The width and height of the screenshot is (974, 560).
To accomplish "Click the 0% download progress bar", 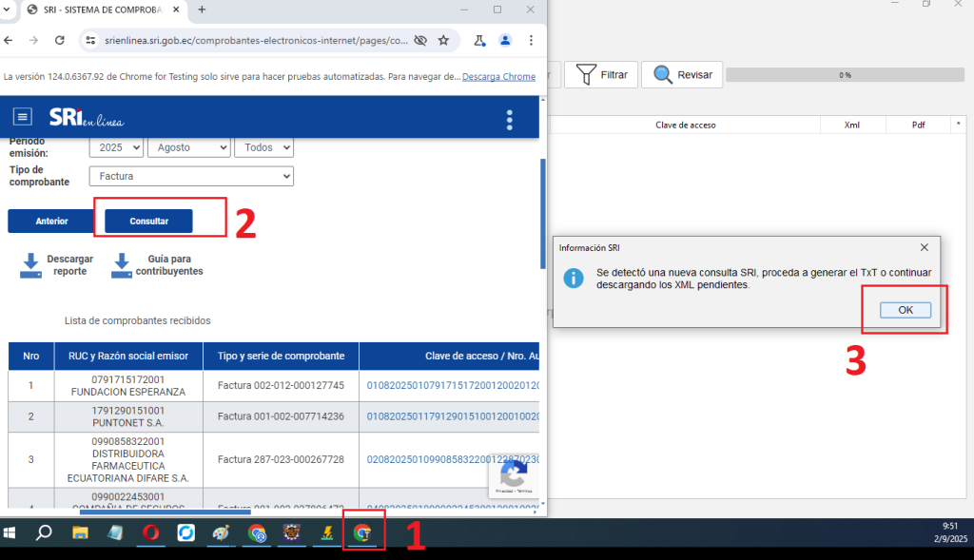I will (844, 74).
